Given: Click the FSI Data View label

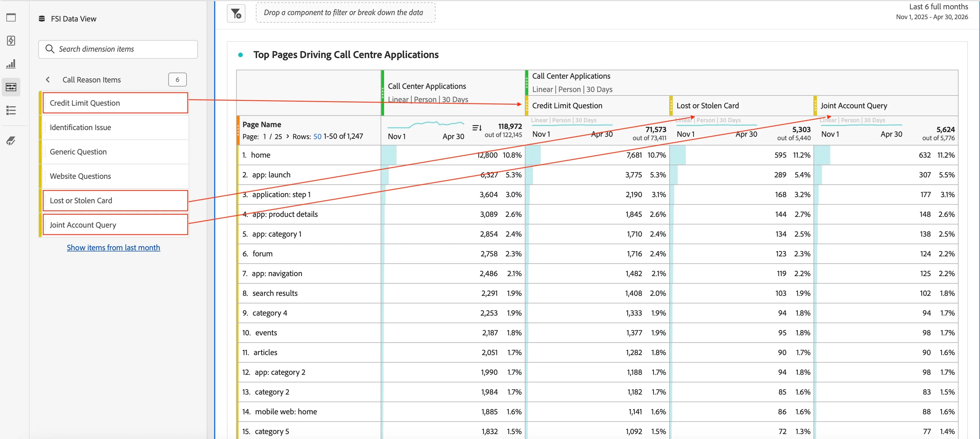Looking at the screenshot, I should [x=73, y=19].
